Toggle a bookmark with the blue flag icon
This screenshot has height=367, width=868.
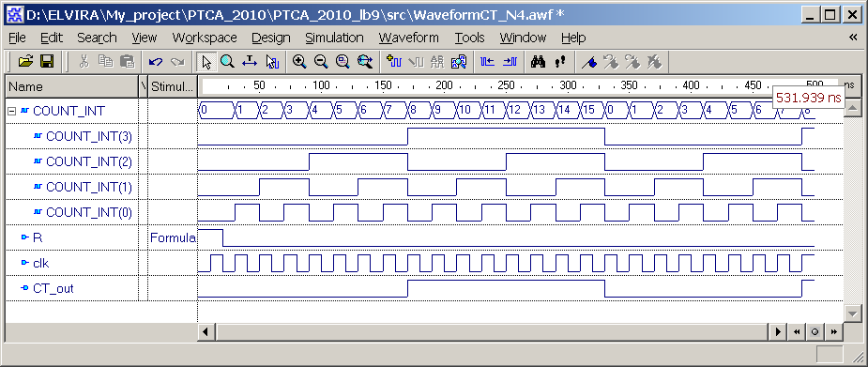tap(589, 61)
